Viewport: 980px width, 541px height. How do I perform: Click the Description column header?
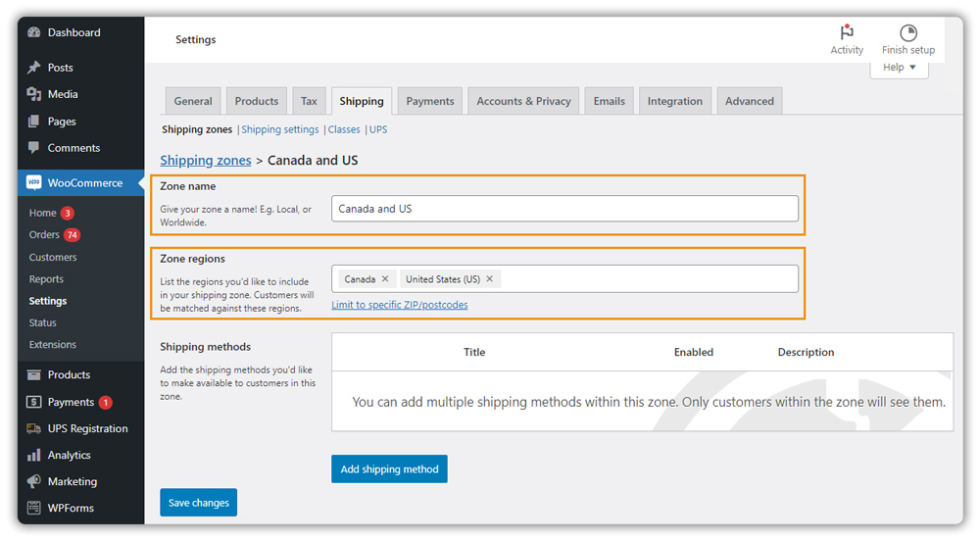(x=807, y=353)
